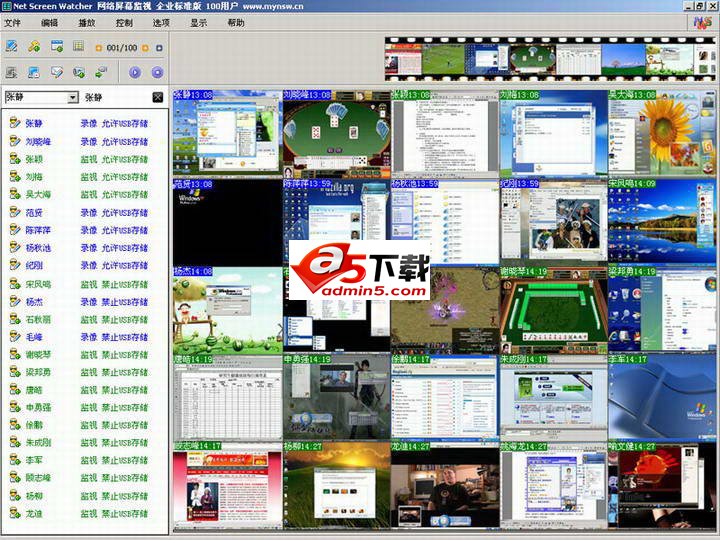Viewport: 720px width, 540px height.
Task: Click the green double-arrow transfer icon
Action: [x=101, y=72]
